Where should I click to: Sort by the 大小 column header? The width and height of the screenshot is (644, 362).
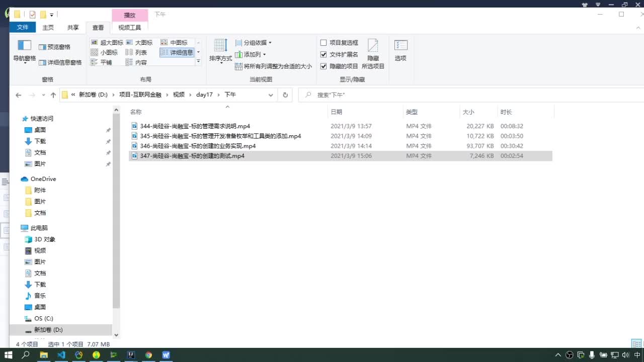[468, 112]
